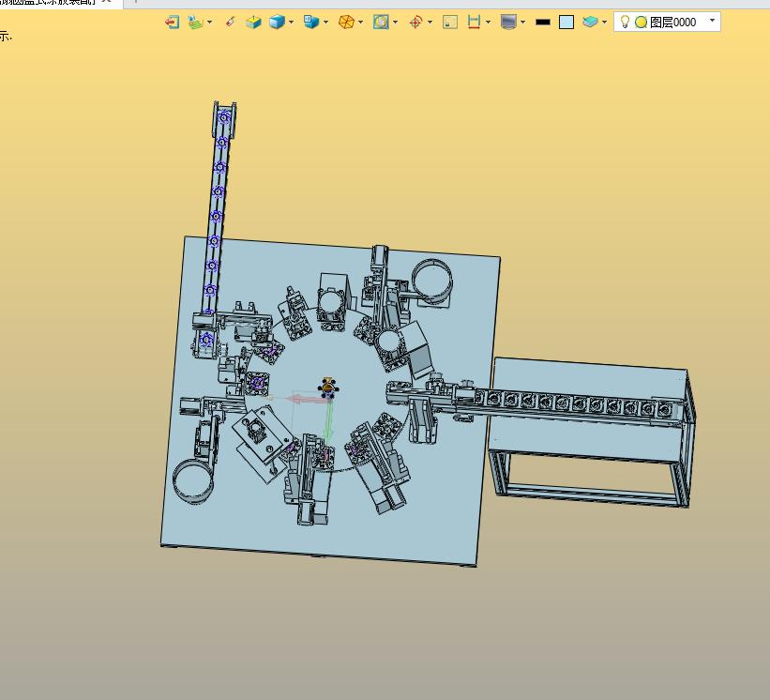Open dropdown beside the green surface tool
The image size is (770, 700).
coord(210,23)
